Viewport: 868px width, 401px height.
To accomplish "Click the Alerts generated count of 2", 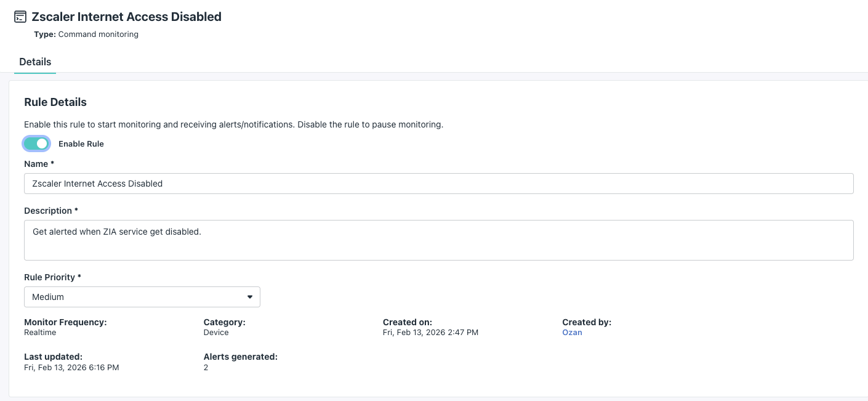I will coord(206,368).
